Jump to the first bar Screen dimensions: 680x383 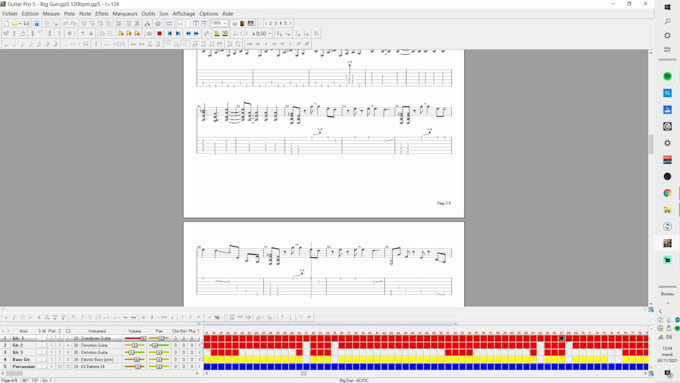pos(170,33)
